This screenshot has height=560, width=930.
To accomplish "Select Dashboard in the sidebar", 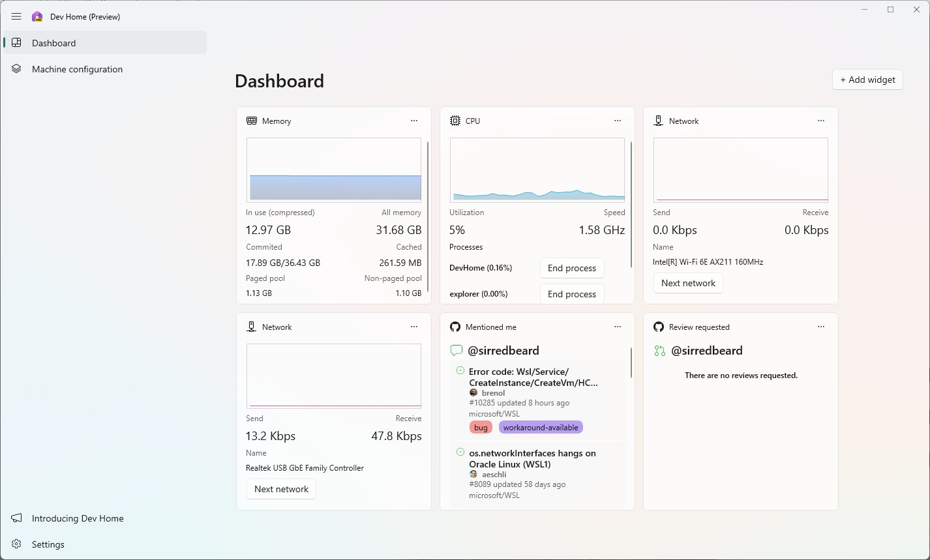I will tap(53, 43).
